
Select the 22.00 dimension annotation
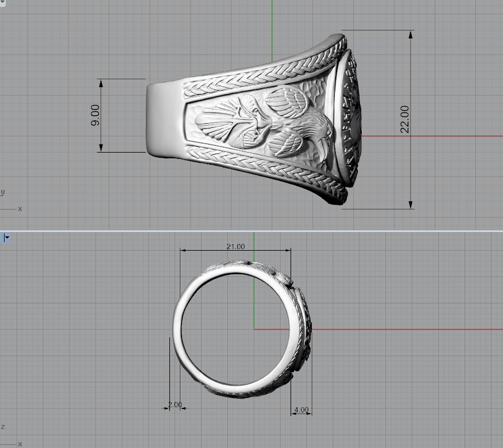(x=405, y=119)
